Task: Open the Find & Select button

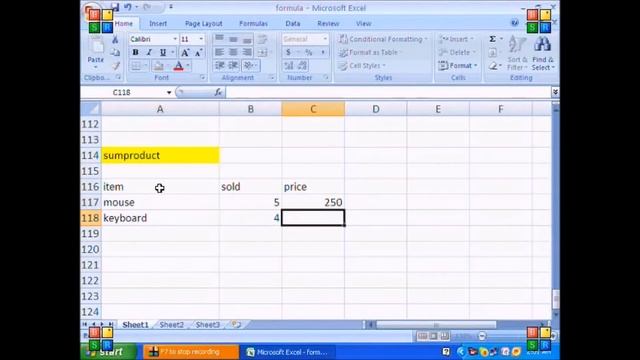Action: pos(543,53)
